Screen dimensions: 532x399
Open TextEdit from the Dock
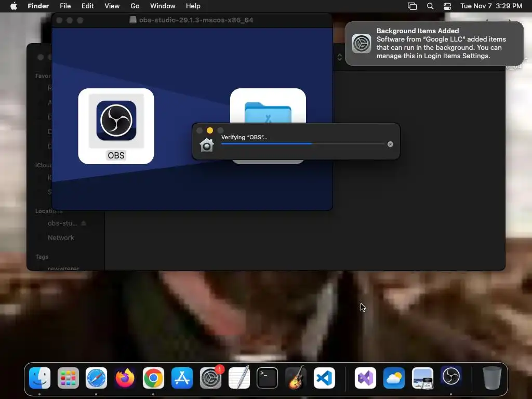(x=239, y=378)
